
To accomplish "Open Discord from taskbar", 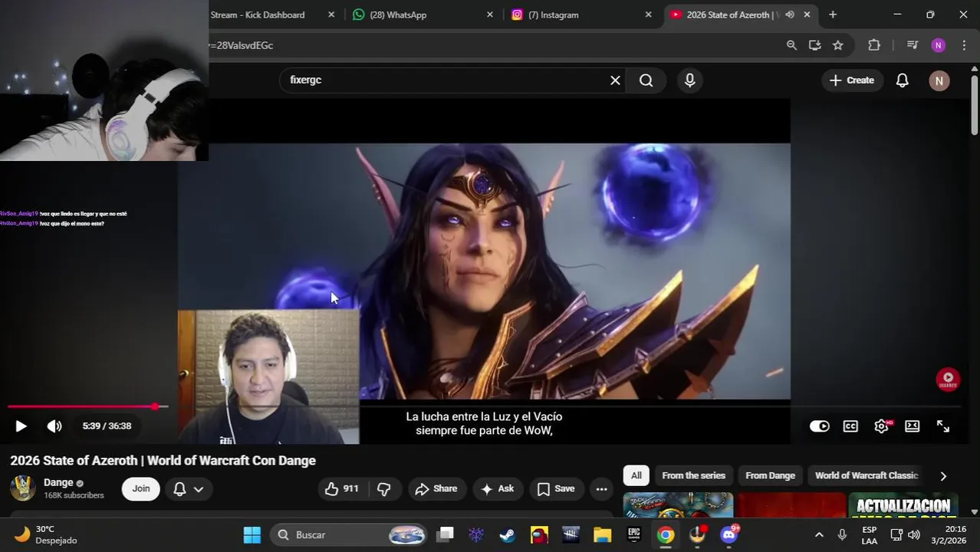I will click(x=729, y=535).
